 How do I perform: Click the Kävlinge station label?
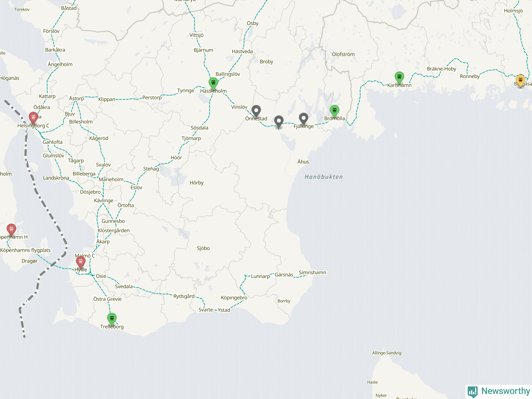click(103, 201)
